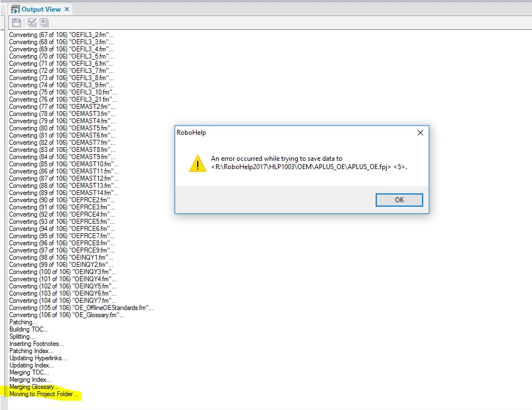Click the 'OEFIL3_2.fm' first output line
Screen dimensions: 532x410
[x=61, y=35]
